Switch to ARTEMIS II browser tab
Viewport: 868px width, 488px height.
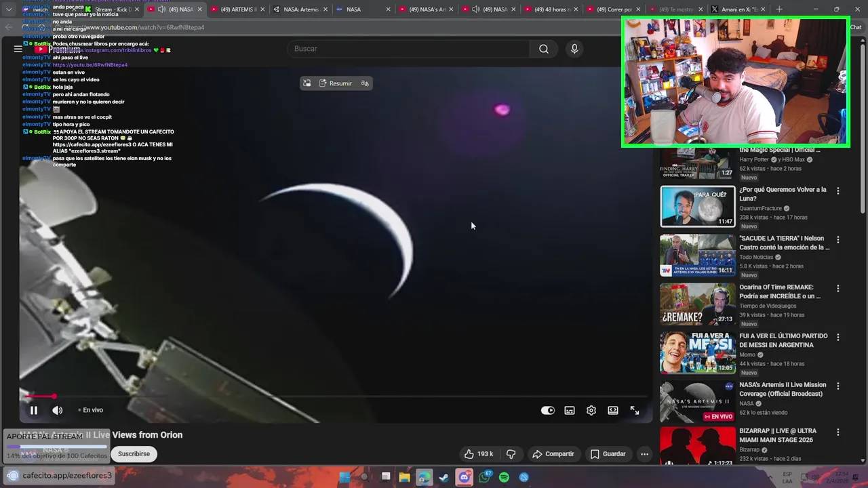click(237, 9)
